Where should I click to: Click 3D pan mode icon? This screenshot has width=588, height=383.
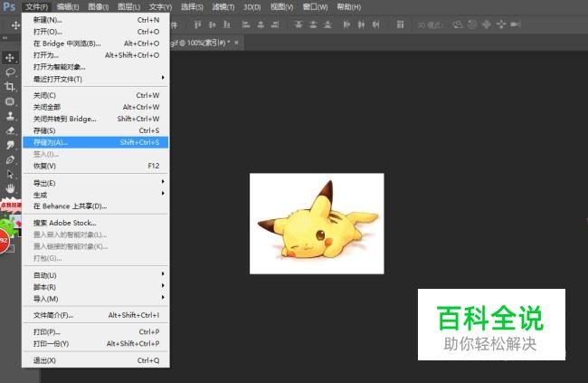(x=487, y=24)
